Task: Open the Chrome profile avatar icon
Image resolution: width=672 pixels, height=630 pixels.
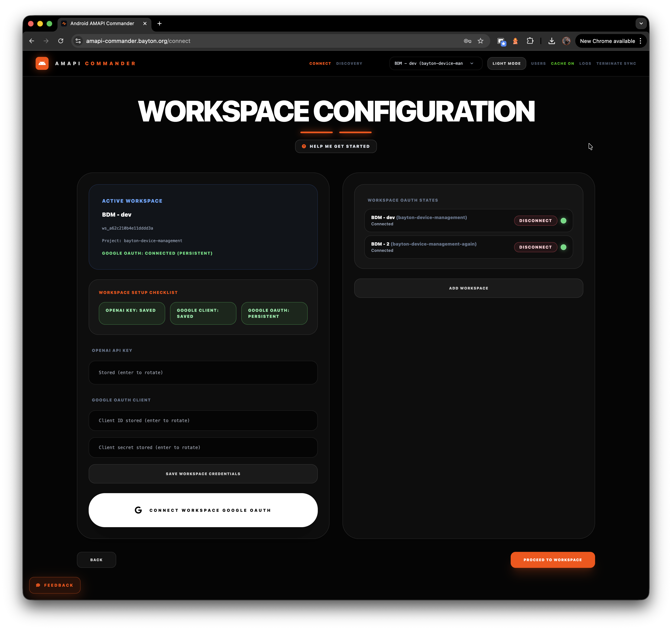Action: [566, 41]
